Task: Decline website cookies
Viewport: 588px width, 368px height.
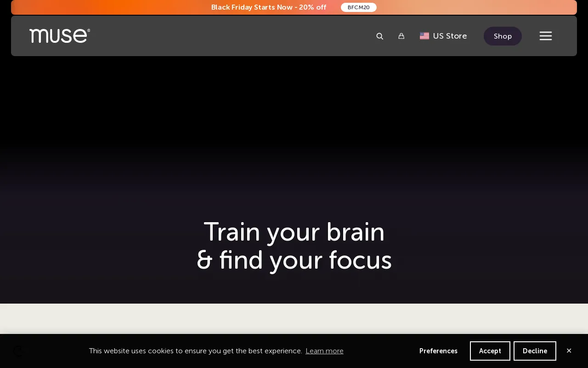Action: point(535,351)
